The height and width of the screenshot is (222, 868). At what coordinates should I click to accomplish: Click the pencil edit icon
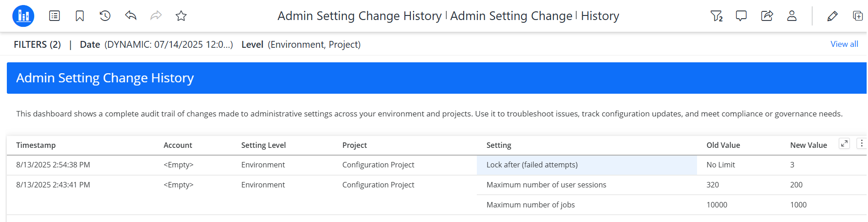(x=832, y=16)
